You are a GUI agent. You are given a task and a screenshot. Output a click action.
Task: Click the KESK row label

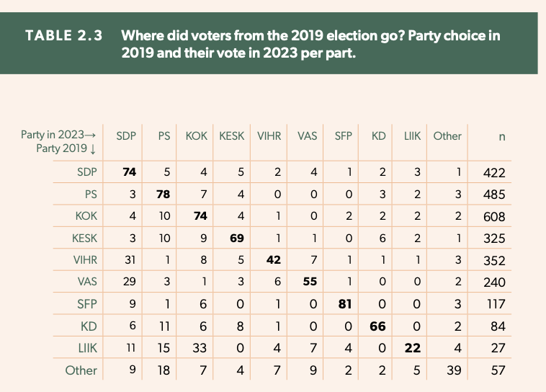click(x=84, y=239)
